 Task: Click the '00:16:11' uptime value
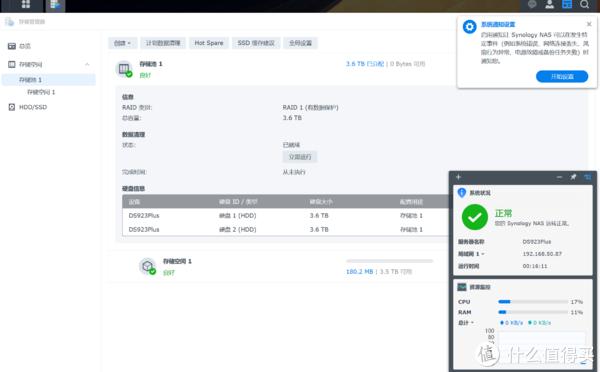(535, 266)
